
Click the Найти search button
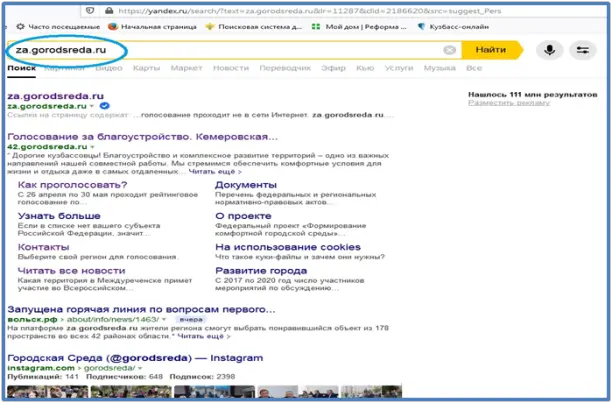(491, 50)
